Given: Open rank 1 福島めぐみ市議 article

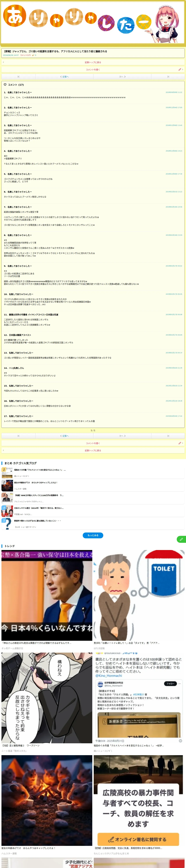Looking at the screenshot, I should (40, 470).
